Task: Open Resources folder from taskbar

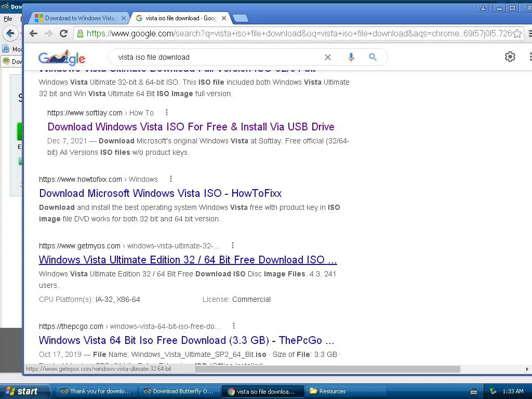Action: coord(345,391)
